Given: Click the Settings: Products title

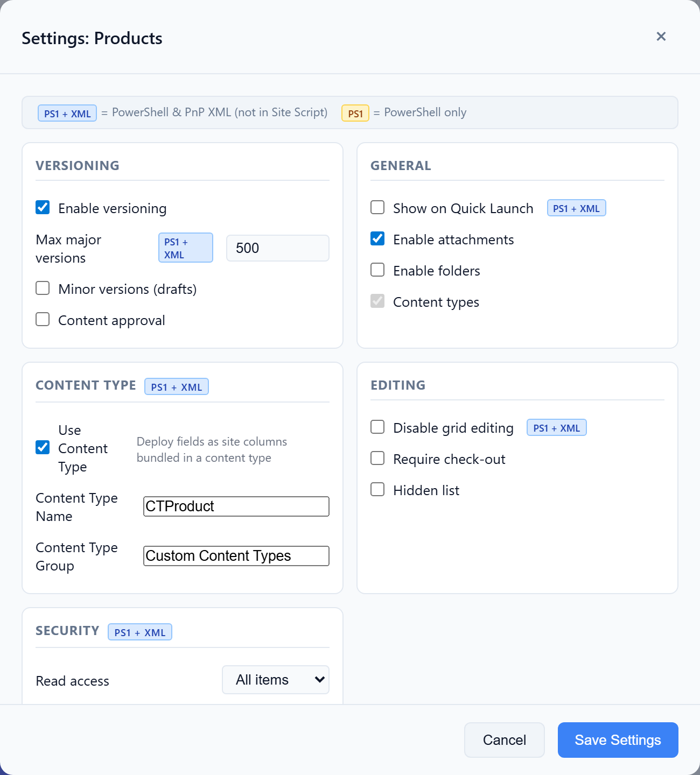Looking at the screenshot, I should tap(92, 38).
